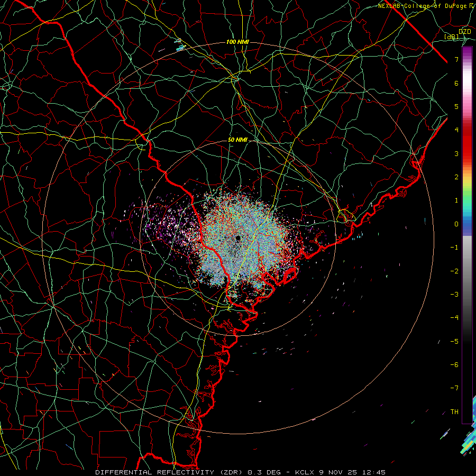476x476 pixels.
Task: Click the "-2" value on the ZDR scale
Action: click(x=454, y=271)
